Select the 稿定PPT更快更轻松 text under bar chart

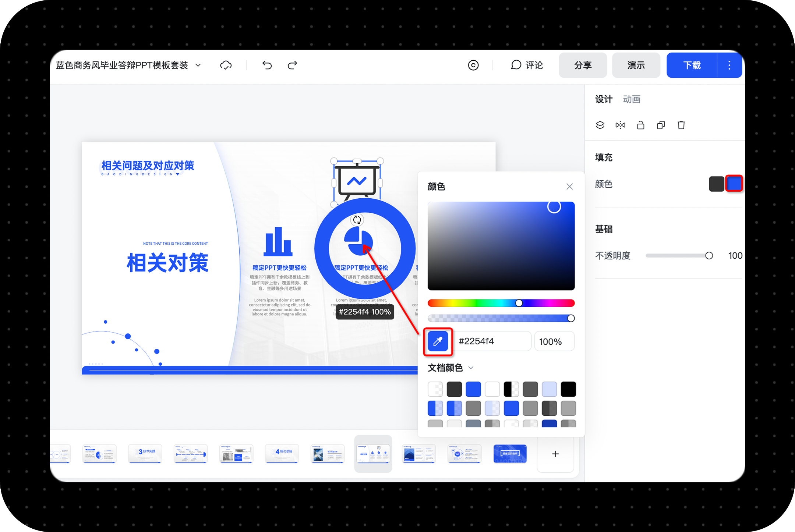[x=279, y=268]
